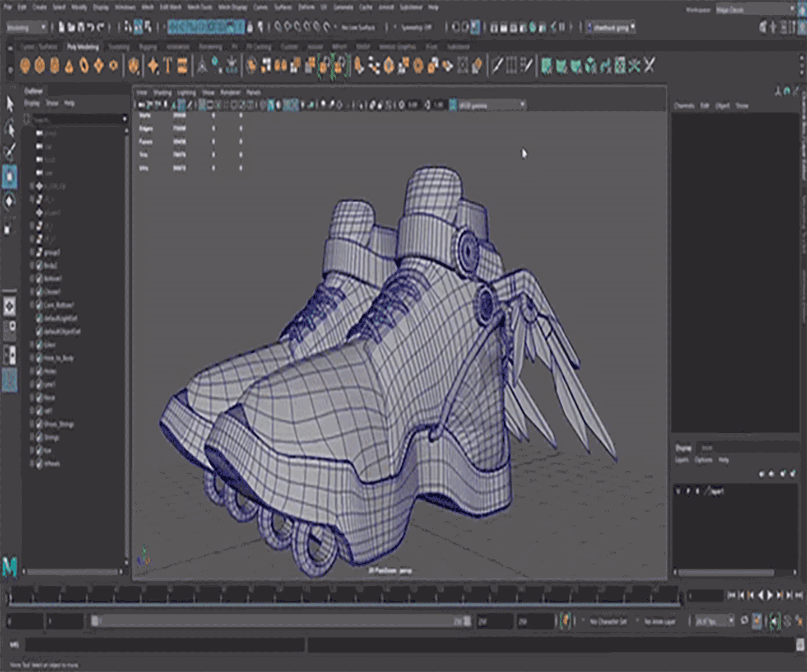807x672 pixels.
Task: Expand the wheels node in Outliner
Action: (x=32, y=464)
